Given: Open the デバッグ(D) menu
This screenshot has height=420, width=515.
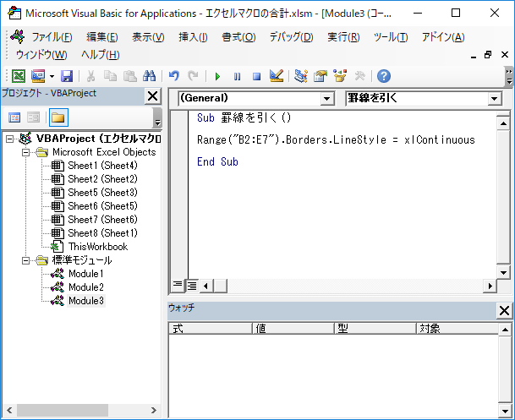Looking at the screenshot, I should point(291,37).
